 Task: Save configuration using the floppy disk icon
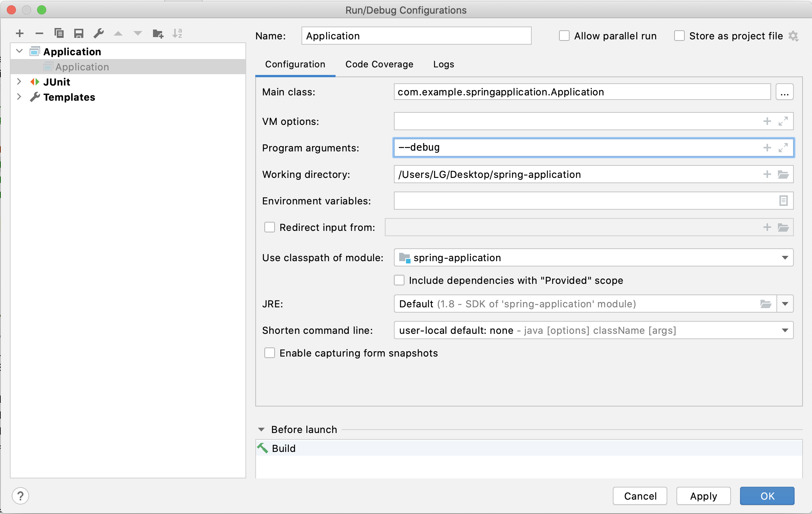click(x=79, y=34)
